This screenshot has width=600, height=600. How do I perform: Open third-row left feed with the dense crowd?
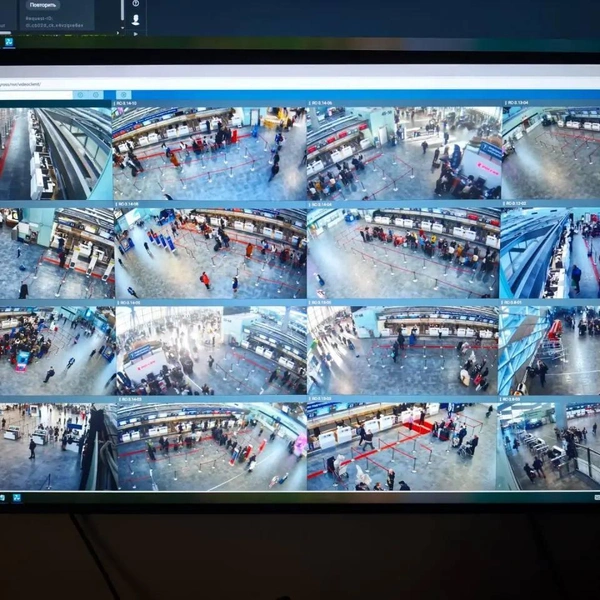(x=57, y=351)
